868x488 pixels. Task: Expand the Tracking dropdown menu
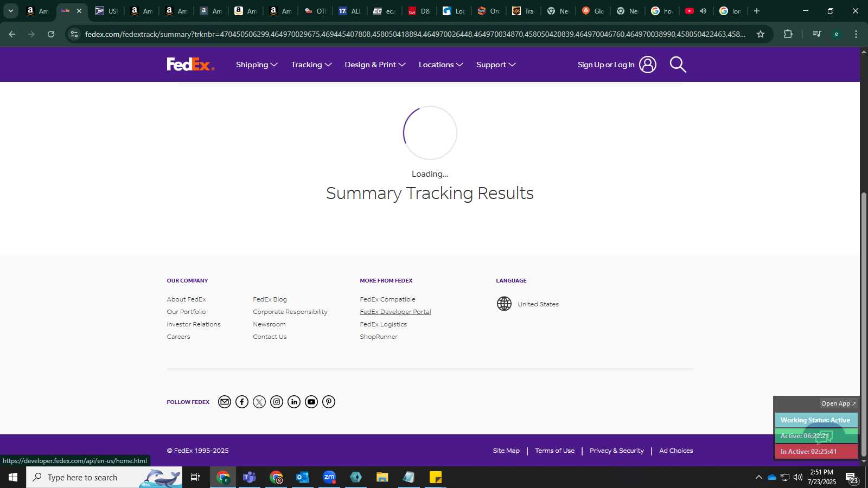pyautogui.click(x=311, y=65)
